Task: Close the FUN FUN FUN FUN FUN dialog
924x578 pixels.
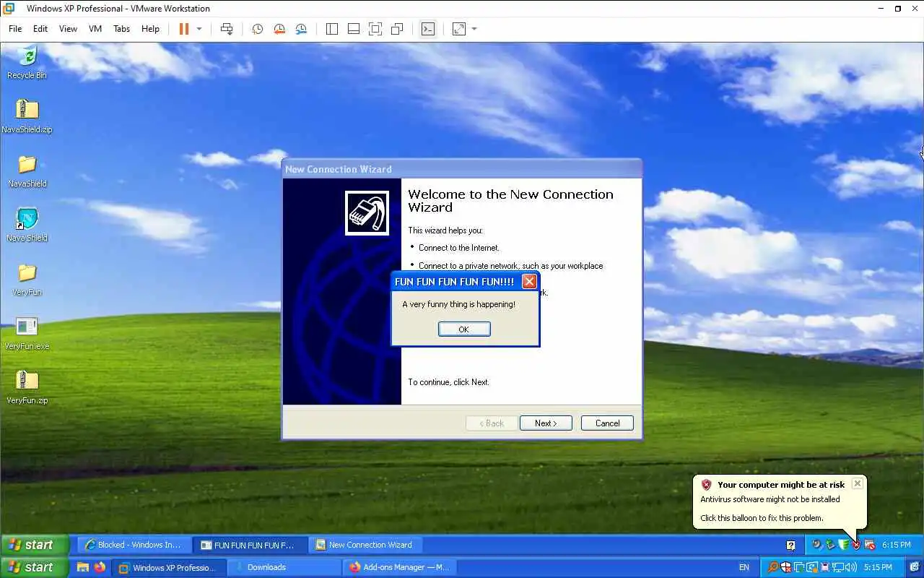Action: [x=529, y=282]
